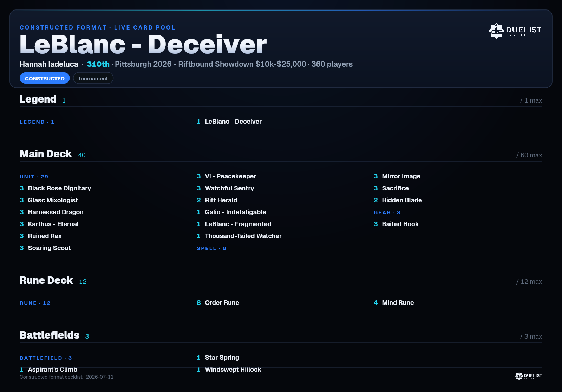Click the Main Deck section heading
562x392 pixels.
point(46,154)
